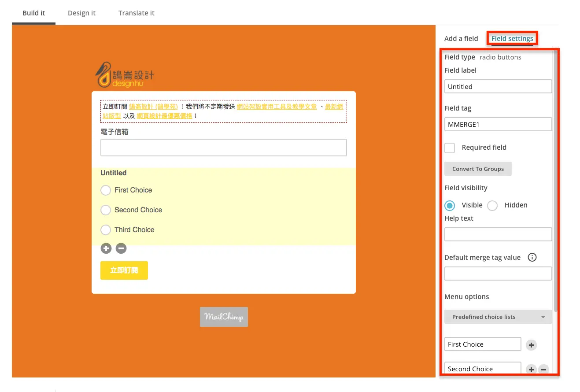Switch to the Design it tab
Image resolution: width=580 pixels, height=392 pixels.
click(x=81, y=13)
